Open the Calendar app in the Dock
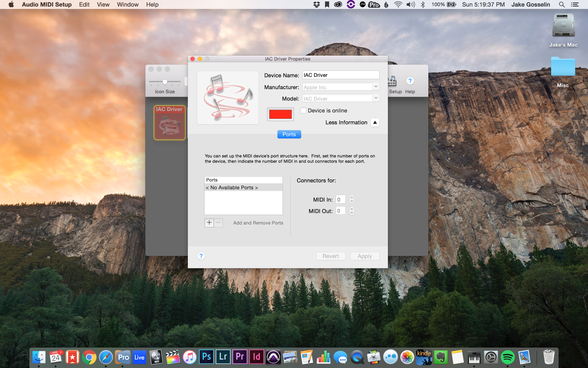 pos(56,357)
